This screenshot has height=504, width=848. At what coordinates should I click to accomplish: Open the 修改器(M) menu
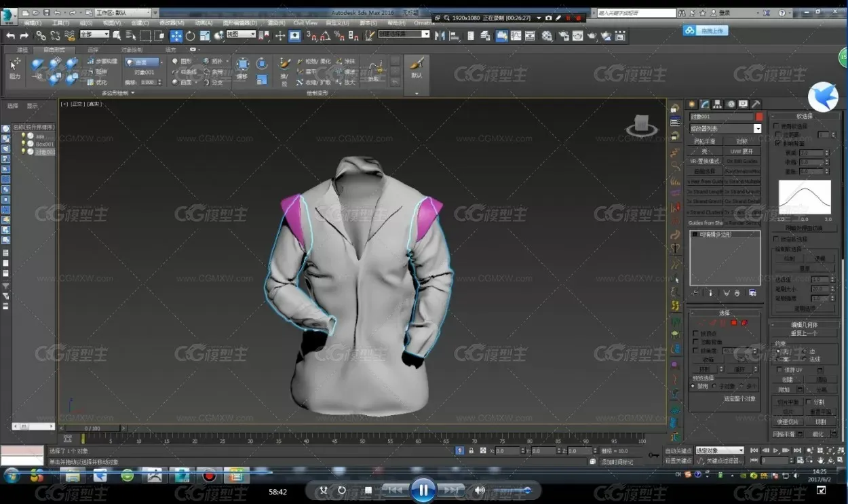pyautogui.click(x=172, y=22)
